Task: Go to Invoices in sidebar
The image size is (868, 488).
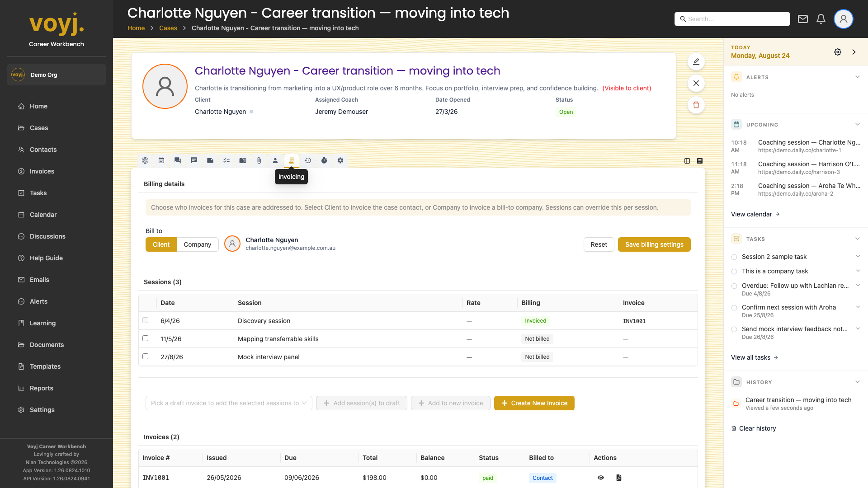Action: pyautogui.click(x=42, y=171)
